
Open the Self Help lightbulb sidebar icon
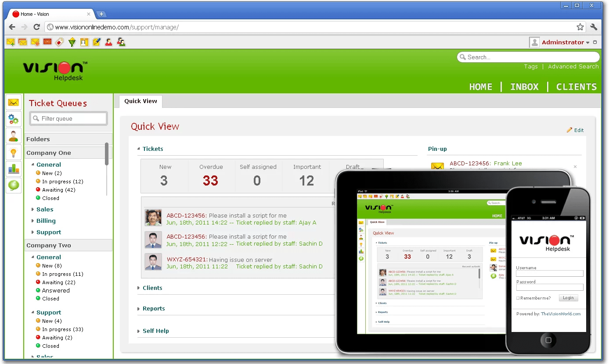click(x=13, y=152)
